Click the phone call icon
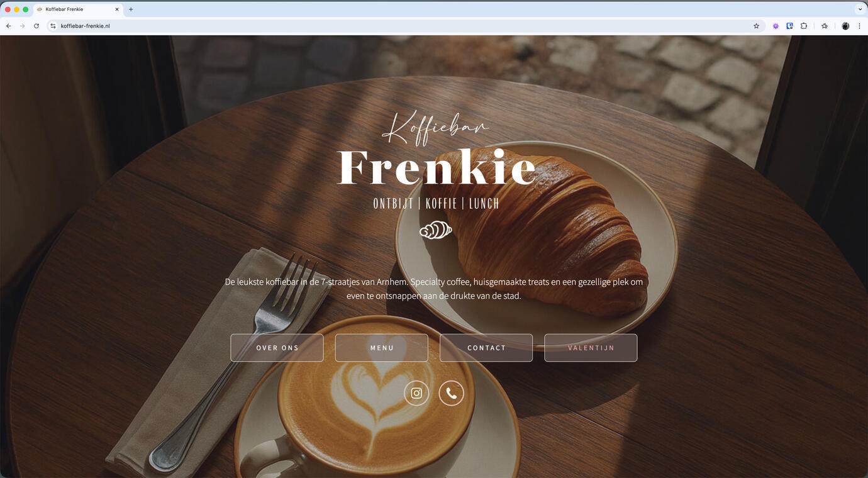 pos(451,393)
